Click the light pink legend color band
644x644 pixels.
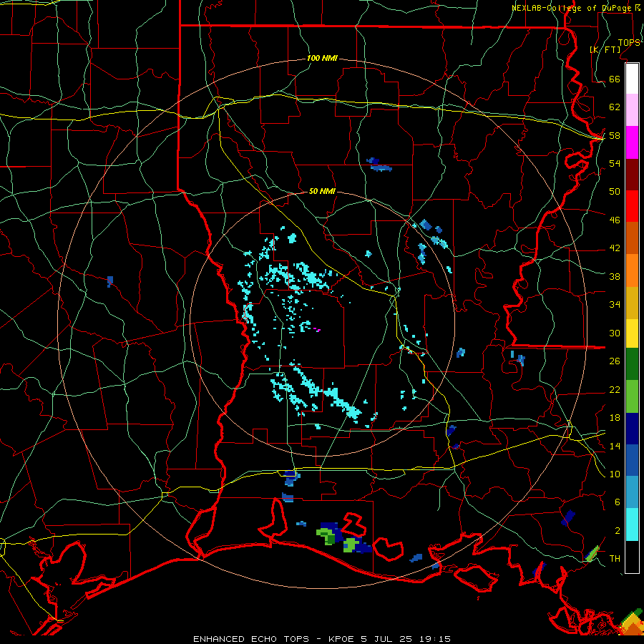coord(632,109)
